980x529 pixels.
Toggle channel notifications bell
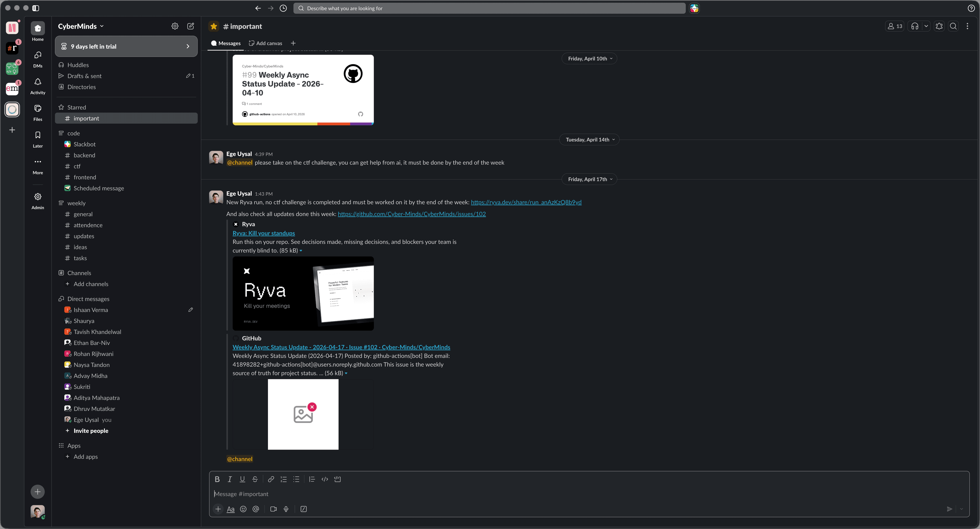939,26
